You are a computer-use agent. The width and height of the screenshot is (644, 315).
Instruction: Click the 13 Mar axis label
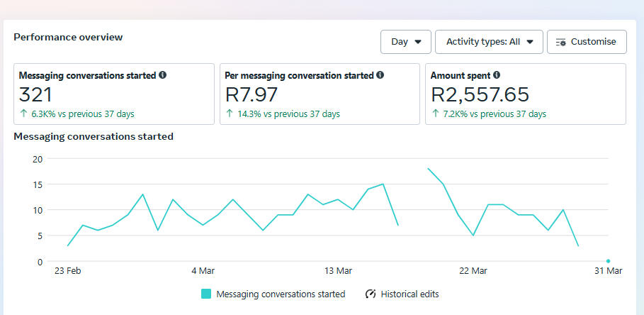point(338,271)
